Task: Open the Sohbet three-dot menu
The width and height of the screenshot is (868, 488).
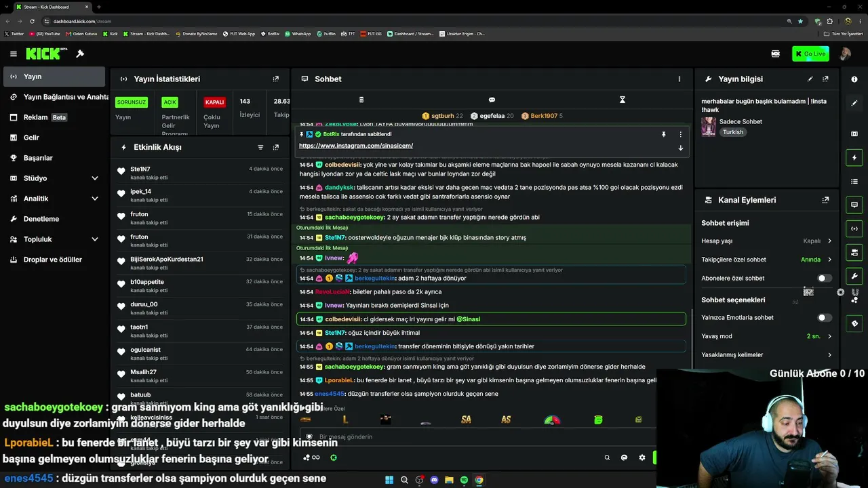Action: [679, 79]
